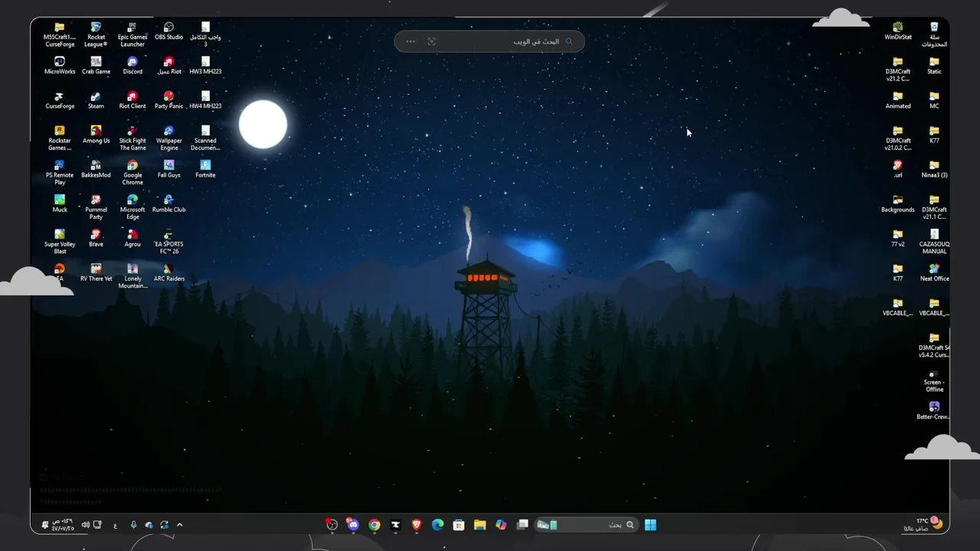Image resolution: width=980 pixels, height=551 pixels.
Task: Open the Discord desktop shortcut
Action: (132, 66)
